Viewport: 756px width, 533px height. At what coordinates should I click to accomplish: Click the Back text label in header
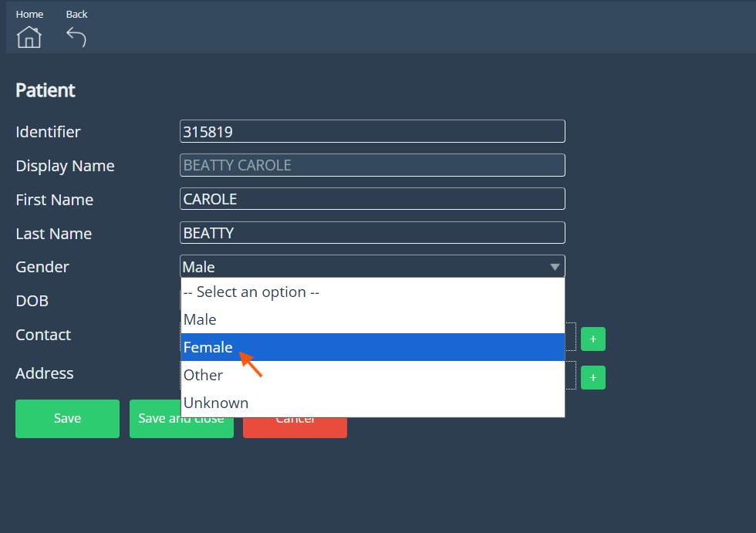[76, 15]
